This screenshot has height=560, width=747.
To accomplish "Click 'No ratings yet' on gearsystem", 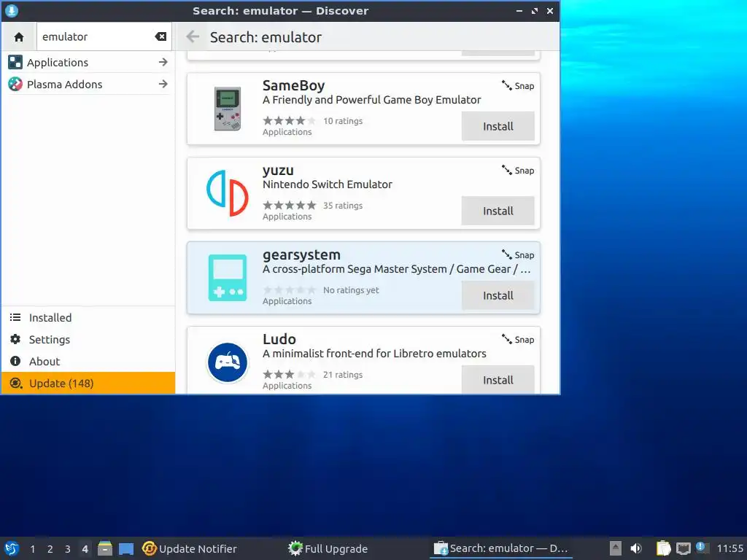I will [x=351, y=290].
